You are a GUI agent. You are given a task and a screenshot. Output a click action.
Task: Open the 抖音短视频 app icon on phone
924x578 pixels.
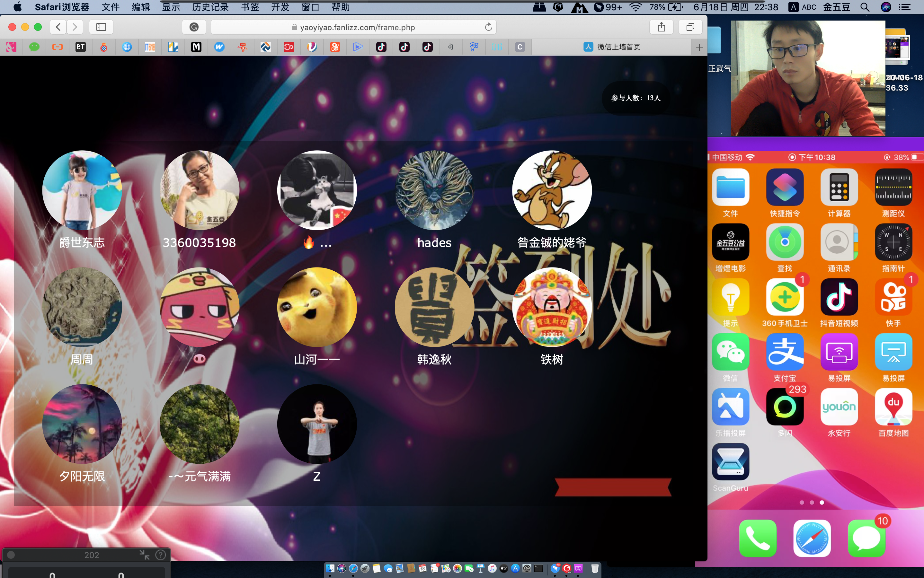[x=839, y=297]
